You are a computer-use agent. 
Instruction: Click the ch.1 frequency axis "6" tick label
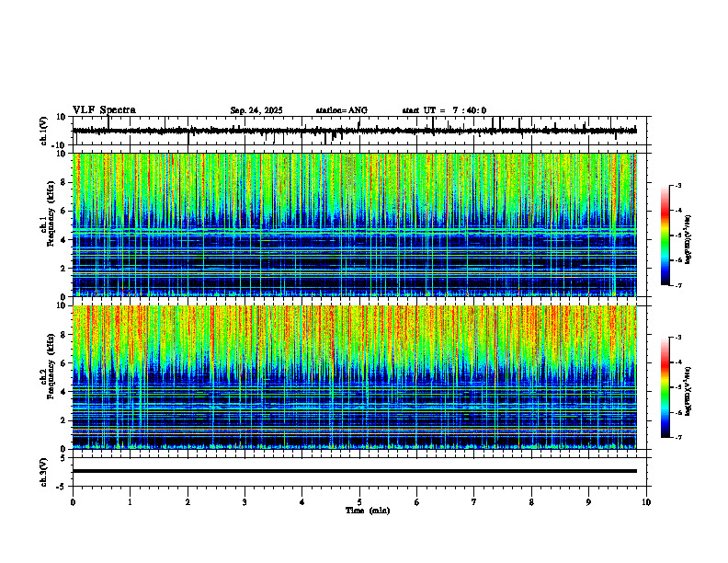64,211
